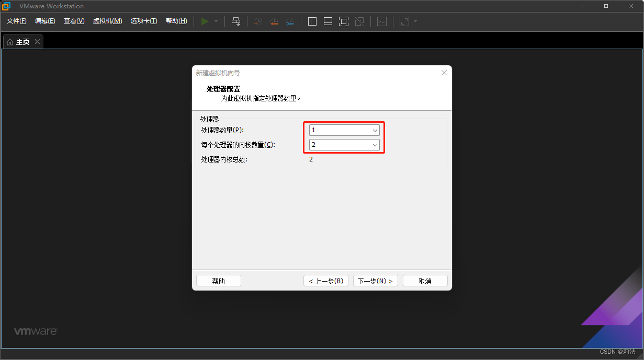Open the 查看(V) menu

(74, 21)
